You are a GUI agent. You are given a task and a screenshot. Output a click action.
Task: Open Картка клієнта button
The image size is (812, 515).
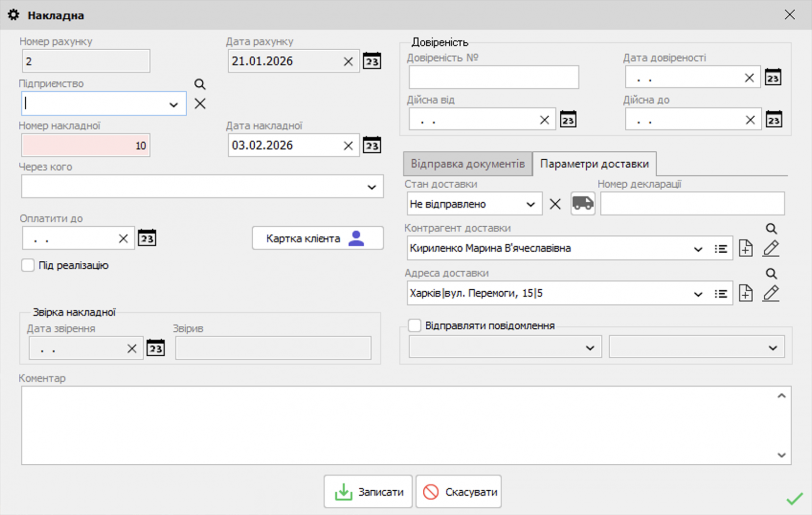(x=317, y=238)
